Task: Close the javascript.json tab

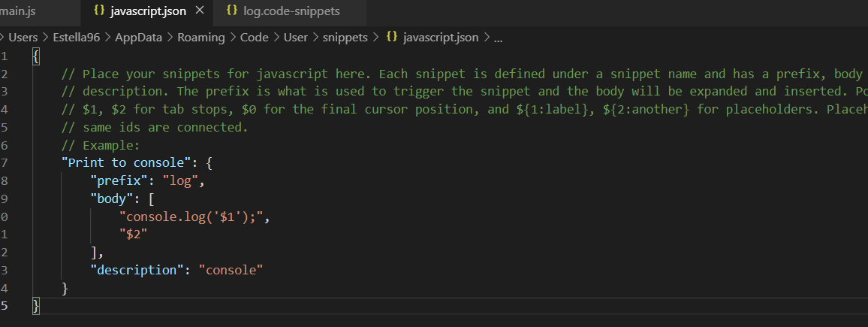Action: click(x=200, y=11)
